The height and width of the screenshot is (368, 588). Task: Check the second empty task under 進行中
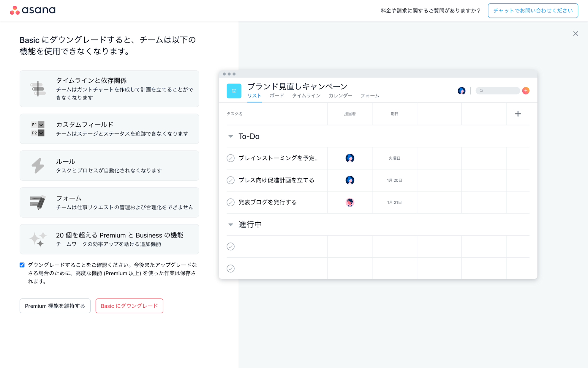pyautogui.click(x=230, y=268)
